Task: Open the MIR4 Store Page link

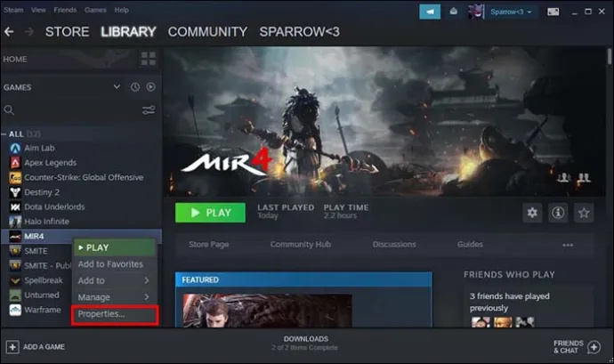Action: coord(209,245)
